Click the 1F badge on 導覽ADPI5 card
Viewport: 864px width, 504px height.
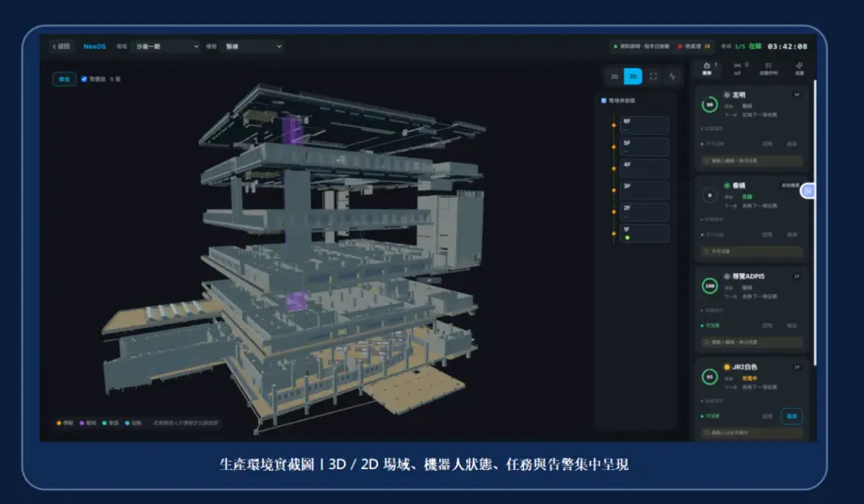tap(797, 277)
